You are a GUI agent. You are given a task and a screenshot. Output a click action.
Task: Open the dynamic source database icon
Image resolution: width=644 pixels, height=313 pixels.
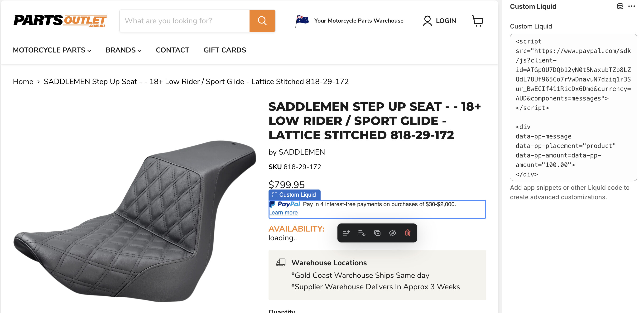(620, 6)
